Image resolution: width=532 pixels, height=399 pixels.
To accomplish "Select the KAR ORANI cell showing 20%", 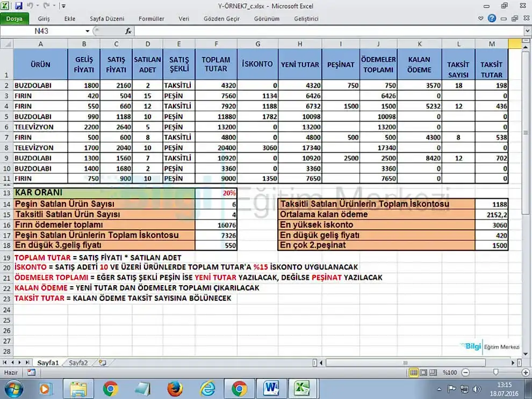I will [x=216, y=193].
